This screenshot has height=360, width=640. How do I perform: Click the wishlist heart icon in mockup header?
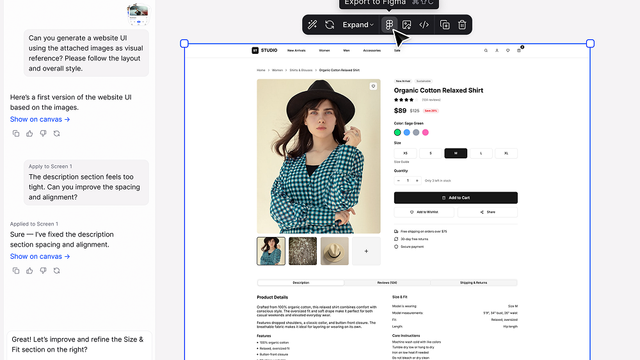pos(508,51)
